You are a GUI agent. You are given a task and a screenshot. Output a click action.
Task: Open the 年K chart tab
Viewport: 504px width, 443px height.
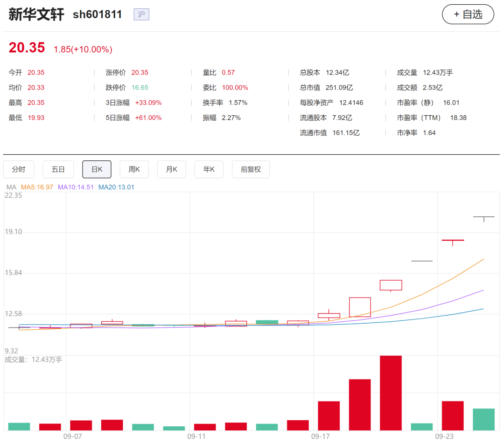[209, 169]
